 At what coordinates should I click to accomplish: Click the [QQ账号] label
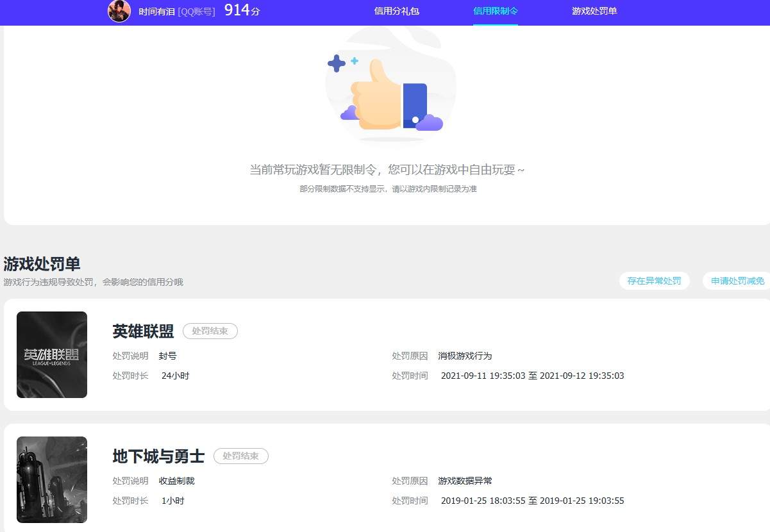click(x=196, y=12)
